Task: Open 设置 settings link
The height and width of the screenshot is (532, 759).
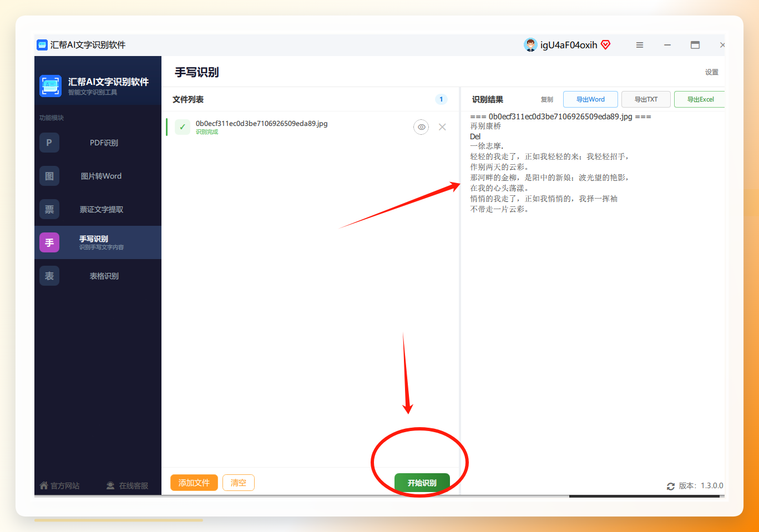Action: (x=712, y=72)
